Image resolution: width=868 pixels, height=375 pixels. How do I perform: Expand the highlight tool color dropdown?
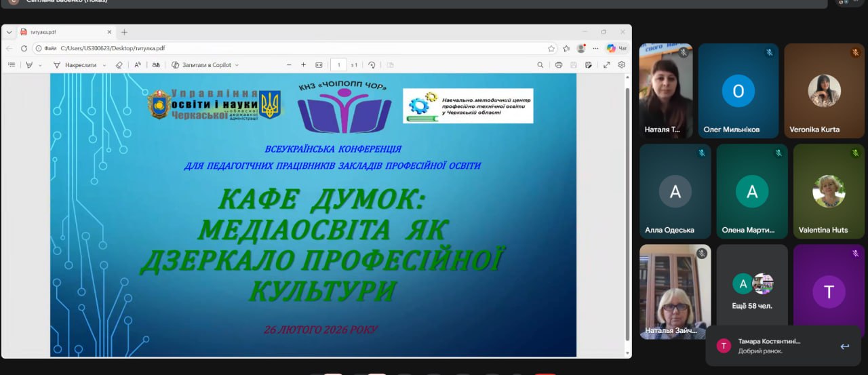tap(40, 65)
